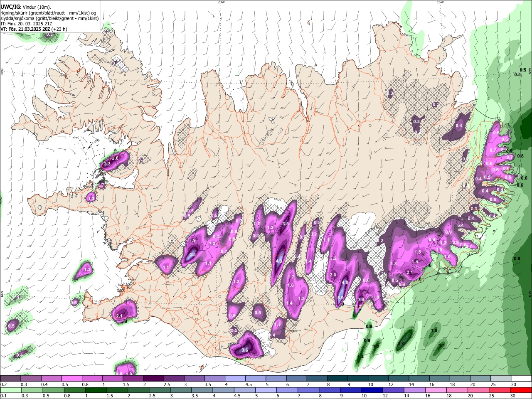Click the '3.3' snowfall value on the map

[x=107, y=164]
